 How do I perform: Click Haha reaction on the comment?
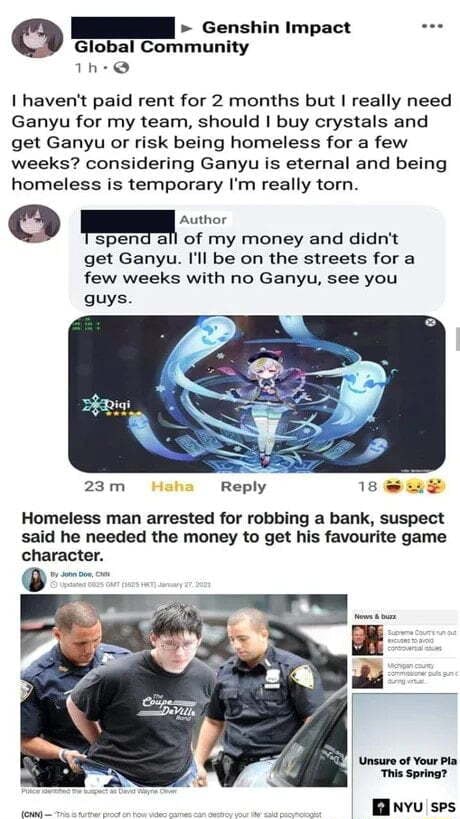tap(172, 487)
